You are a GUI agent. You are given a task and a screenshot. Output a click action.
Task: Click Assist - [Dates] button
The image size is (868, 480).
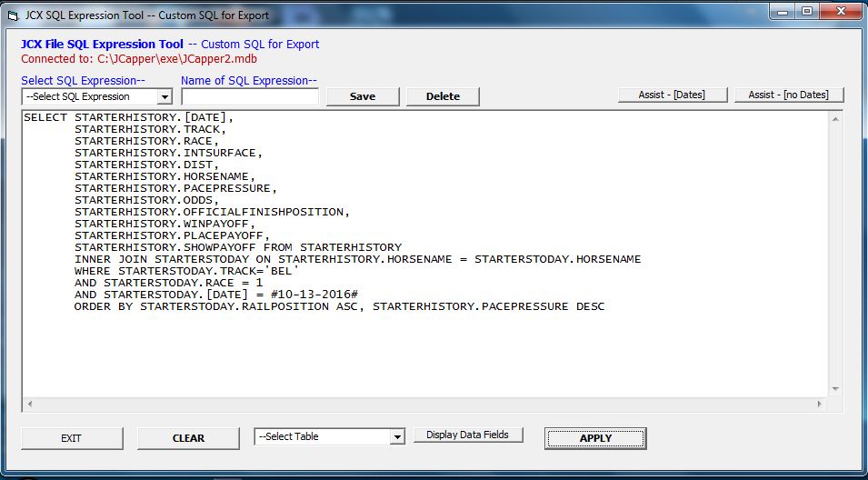pos(671,95)
